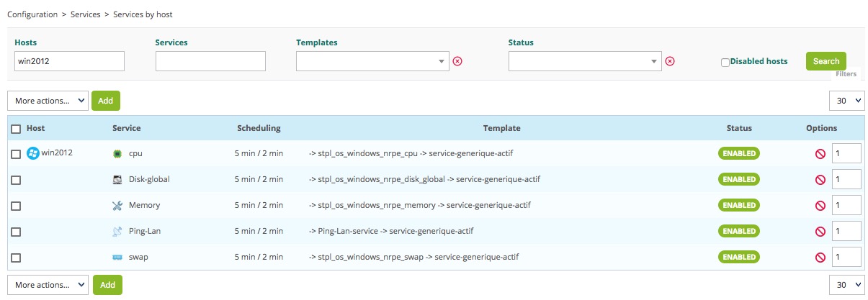Click the Disk-global service disk icon
Image resolution: width=868 pixels, height=300 pixels.
click(x=118, y=179)
